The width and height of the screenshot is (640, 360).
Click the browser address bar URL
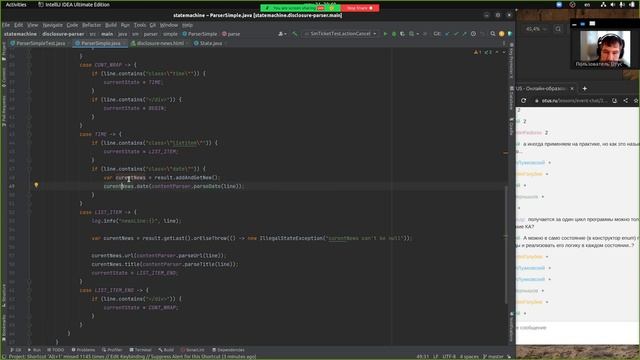pyautogui.click(x=574, y=100)
